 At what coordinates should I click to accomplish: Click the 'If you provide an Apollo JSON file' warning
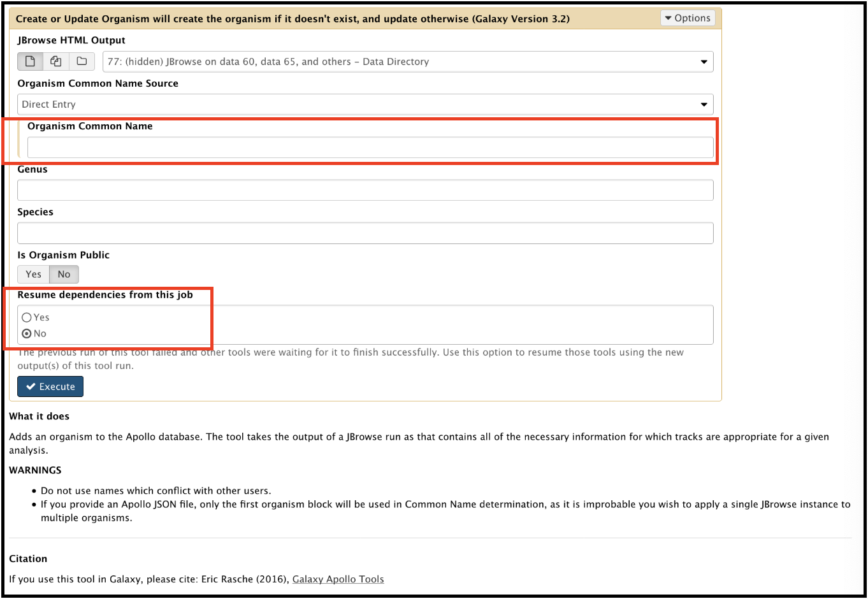click(x=445, y=511)
